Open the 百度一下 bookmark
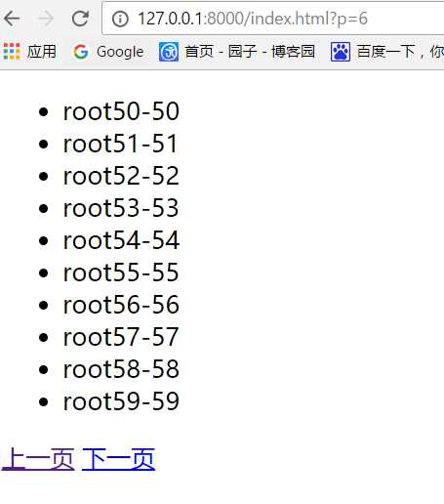This screenshot has width=444, height=504. (x=387, y=52)
